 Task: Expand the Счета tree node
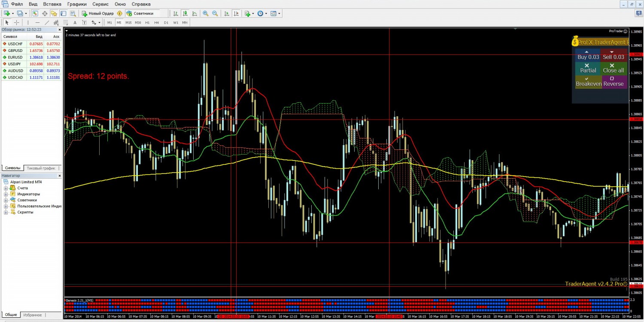pyautogui.click(x=6, y=188)
